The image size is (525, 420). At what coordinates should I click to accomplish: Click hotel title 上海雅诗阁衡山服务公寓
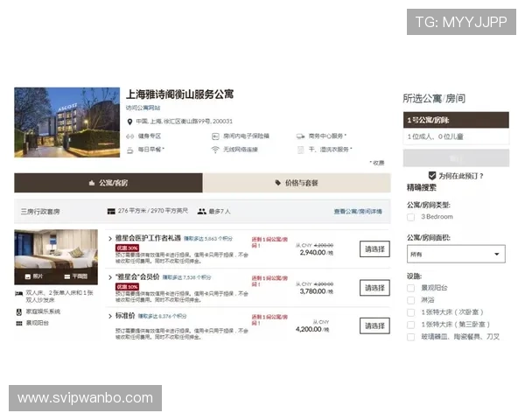point(179,94)
